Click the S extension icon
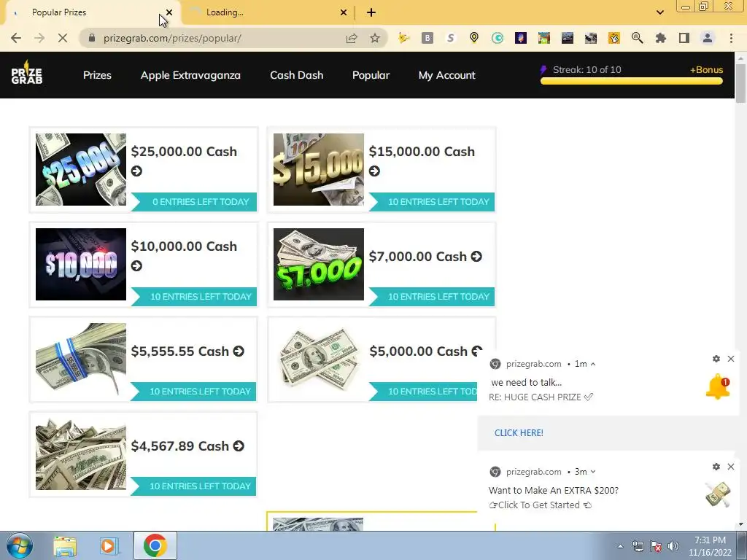Screen dimensions: 747x560 pyautogui.click(x=451, y=38)
